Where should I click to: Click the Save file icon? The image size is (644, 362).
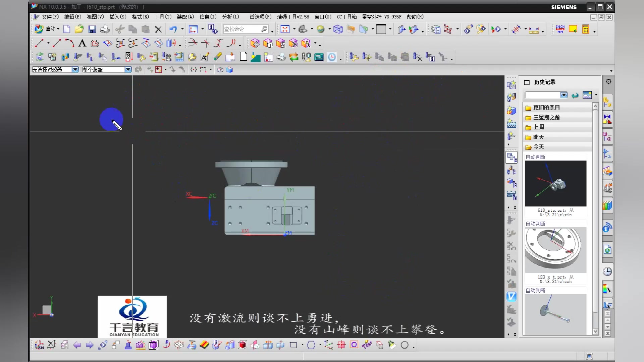[92, 29]
